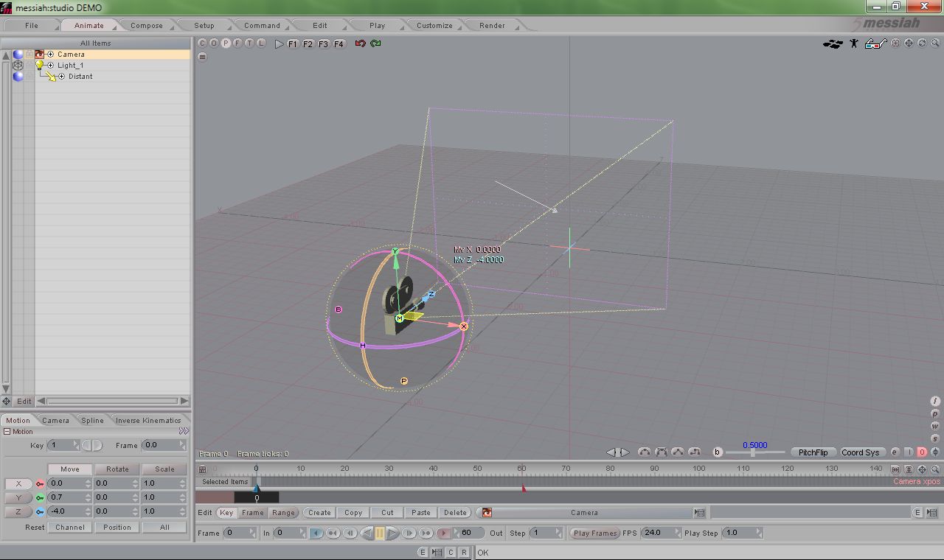The height and width of the screenshot is (560, 944).
Task: Click the 0.5000 viewport slider handle
Action: click(x=752, y=453)
